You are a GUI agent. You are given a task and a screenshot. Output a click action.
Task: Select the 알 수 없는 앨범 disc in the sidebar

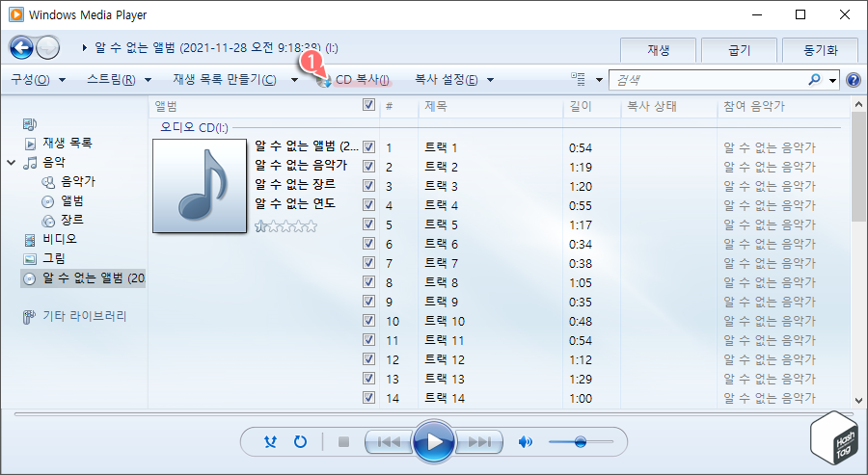pyautogui.click(x=83, y=278)
